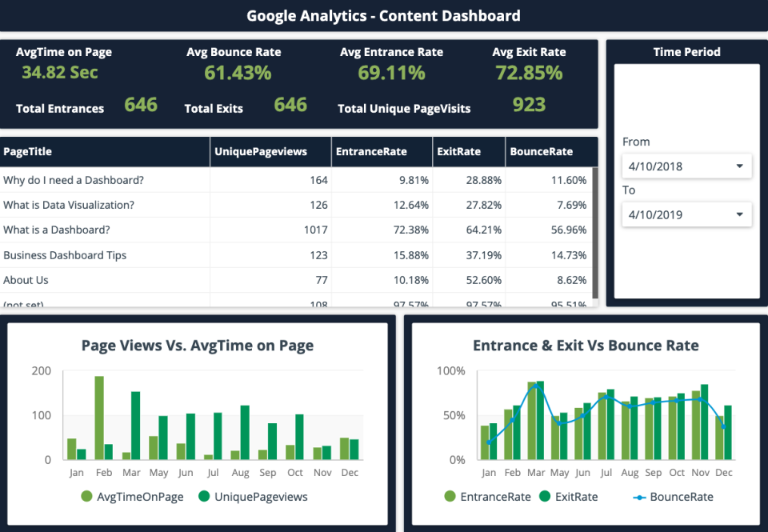Image resolution: width=768 pixels, height=532 pixels.
Task: Open the To date dropdown 4/10/2019
Action: 686,214
